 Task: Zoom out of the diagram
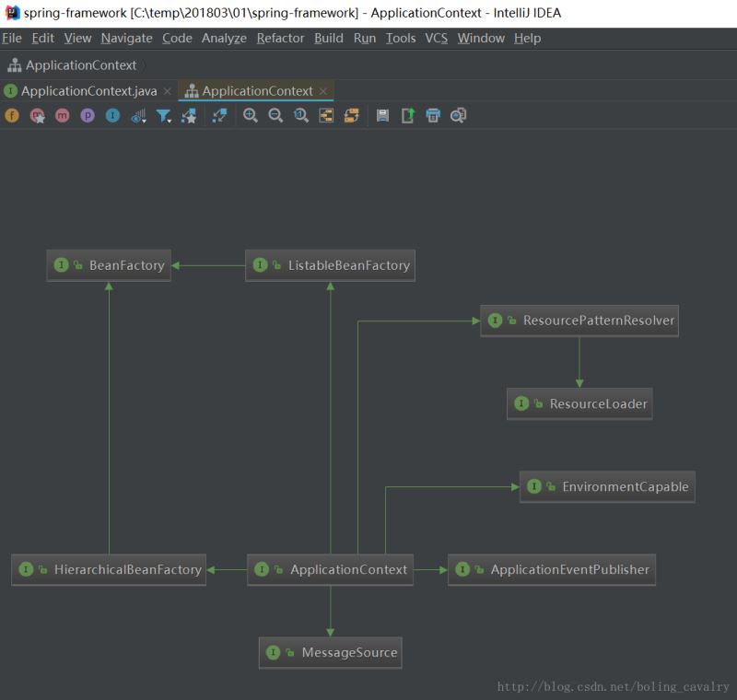(x=275, y=116)
